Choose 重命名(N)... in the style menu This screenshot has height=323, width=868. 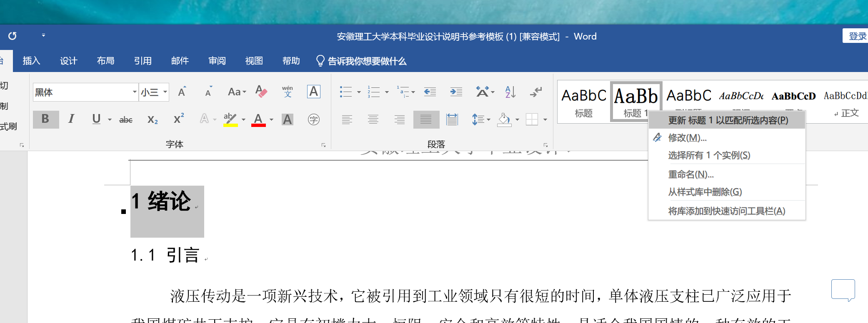pyautogui.click(x=690, y=174)
